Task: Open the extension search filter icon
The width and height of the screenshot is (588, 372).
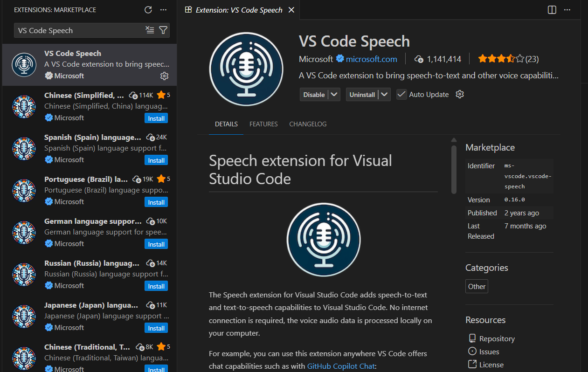Action: coord(163,30)
